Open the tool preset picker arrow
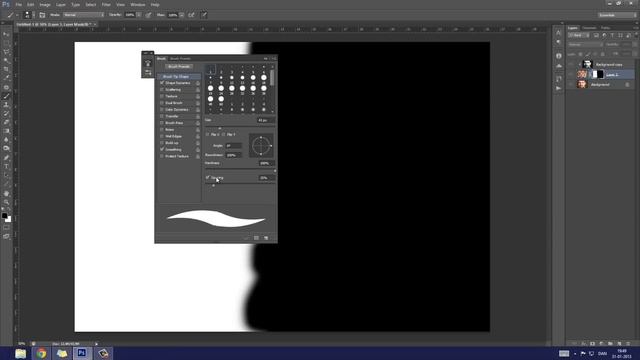This screenshot has width=640, height=360. (x=17, y=15)
